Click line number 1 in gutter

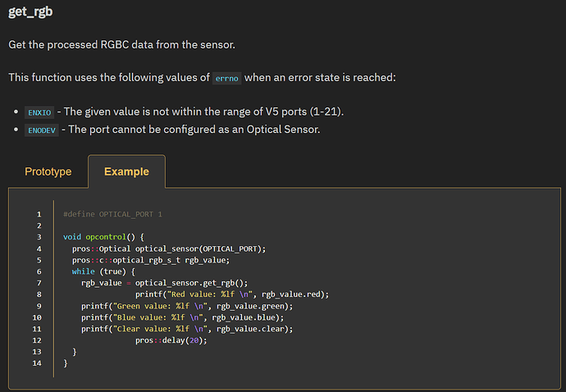(x=39, y=214)
